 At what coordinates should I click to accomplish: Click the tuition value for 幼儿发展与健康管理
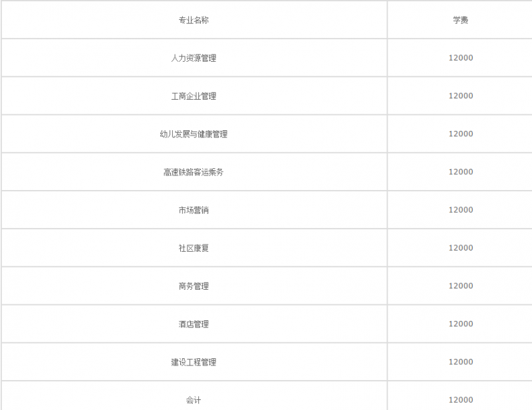click(x=460, y=134)
